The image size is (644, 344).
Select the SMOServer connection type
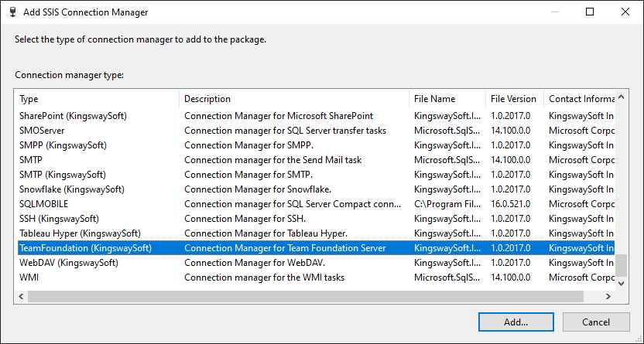pos(42,131)
